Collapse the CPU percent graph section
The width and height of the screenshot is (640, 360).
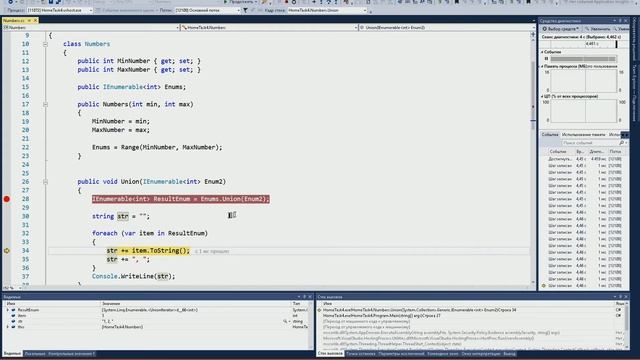pos(542,96)
